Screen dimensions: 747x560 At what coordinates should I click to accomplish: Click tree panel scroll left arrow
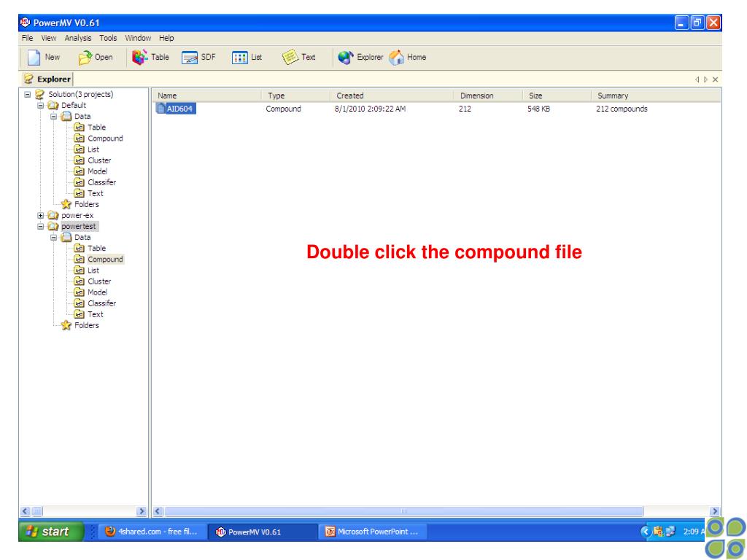[26, 511]
